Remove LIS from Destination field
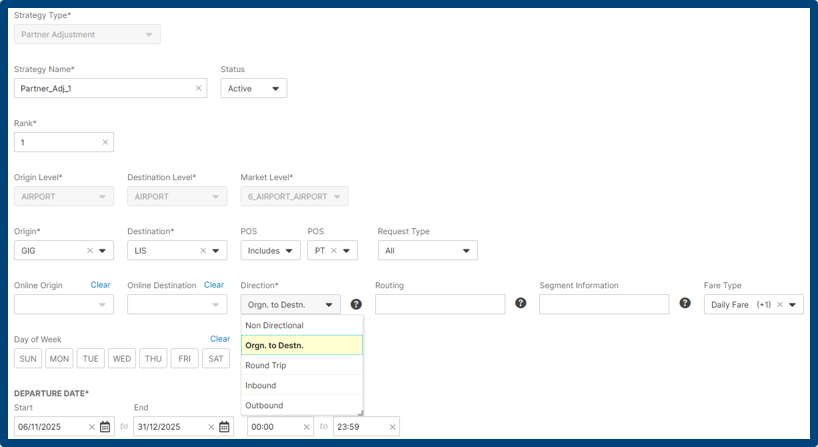 click(x=203, y=250)
